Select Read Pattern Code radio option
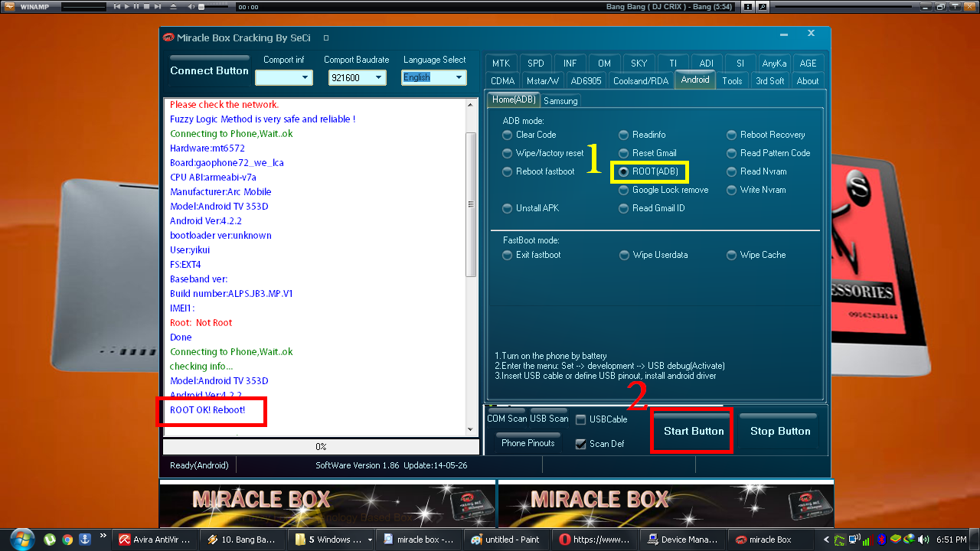The width and height of the screenshot is (980, 551). click(769, 153)
